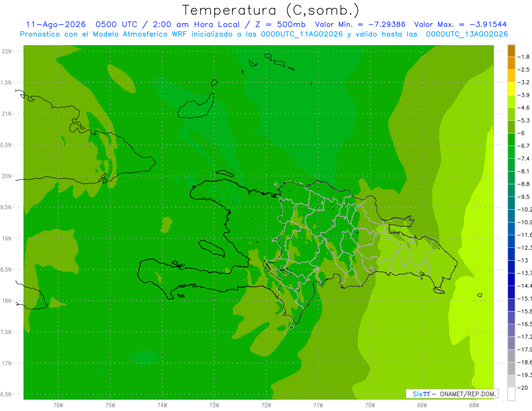
Task: Pick the gray swatch between -18.6 and -19.3
Action: [x=511, y=368]
